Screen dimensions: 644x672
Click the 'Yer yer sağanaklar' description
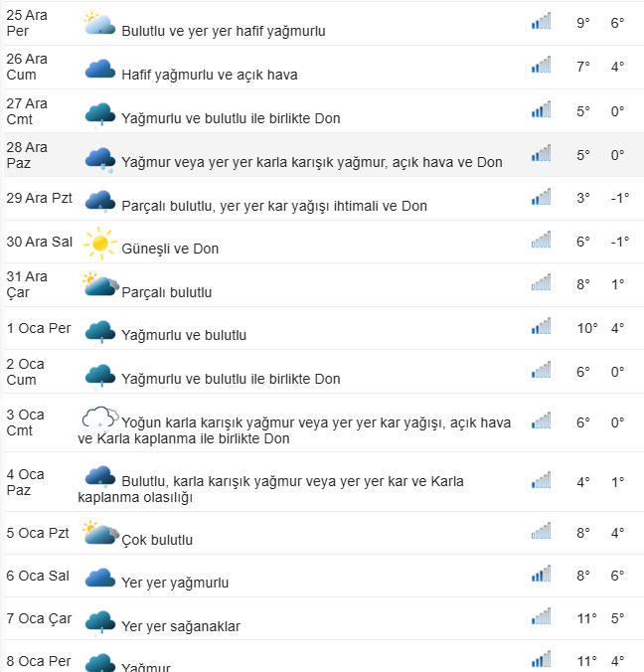pos(181,626)
